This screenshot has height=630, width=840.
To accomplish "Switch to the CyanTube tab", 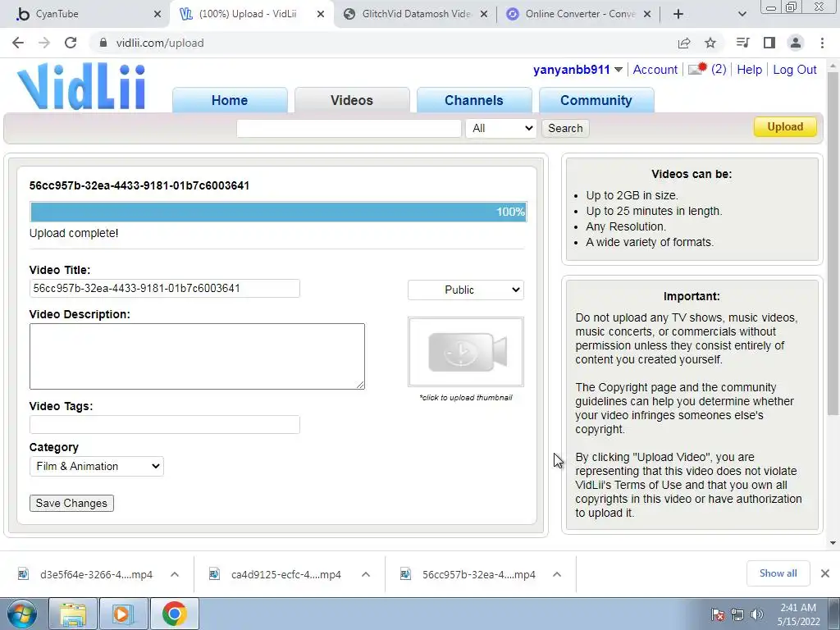I will tap(85, 14).
